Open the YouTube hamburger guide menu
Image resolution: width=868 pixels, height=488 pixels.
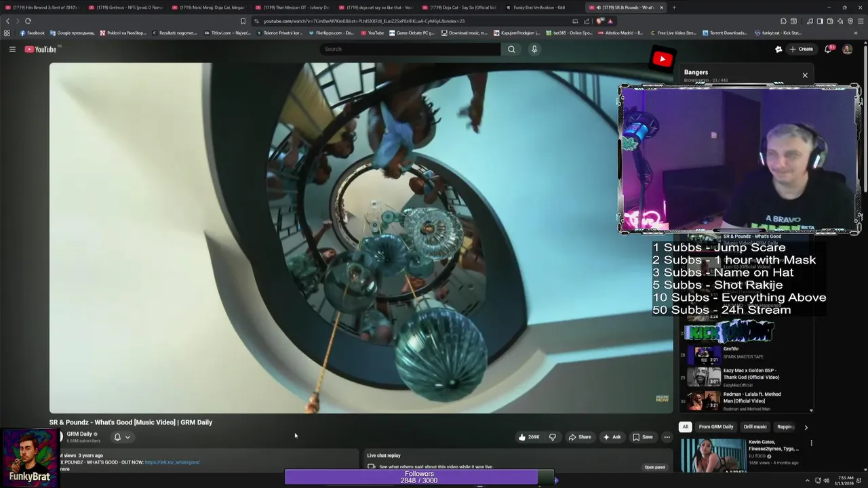coord(12,49)
